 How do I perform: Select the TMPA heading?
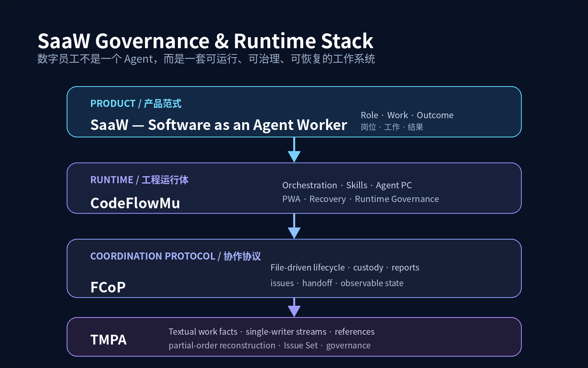point(109,340)
